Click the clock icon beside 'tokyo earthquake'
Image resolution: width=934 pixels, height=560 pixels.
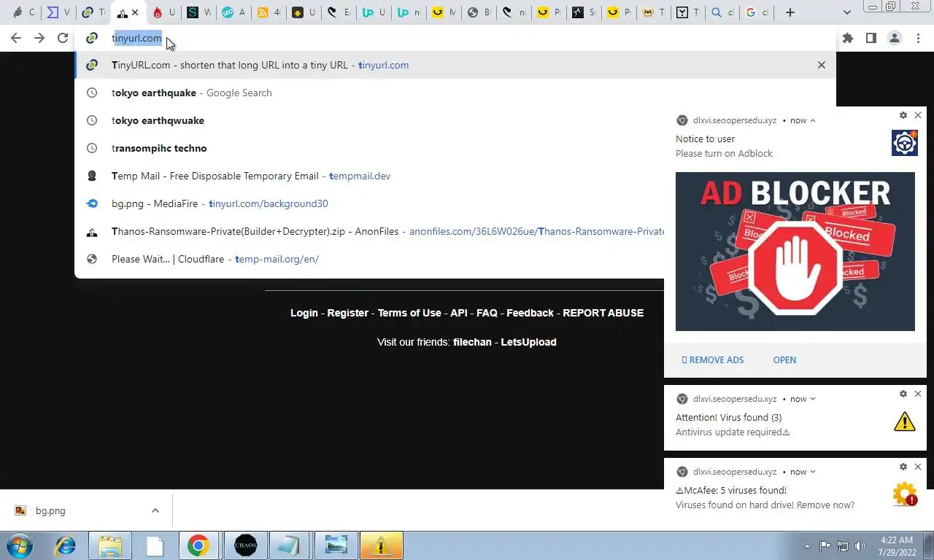pos(92,93)
